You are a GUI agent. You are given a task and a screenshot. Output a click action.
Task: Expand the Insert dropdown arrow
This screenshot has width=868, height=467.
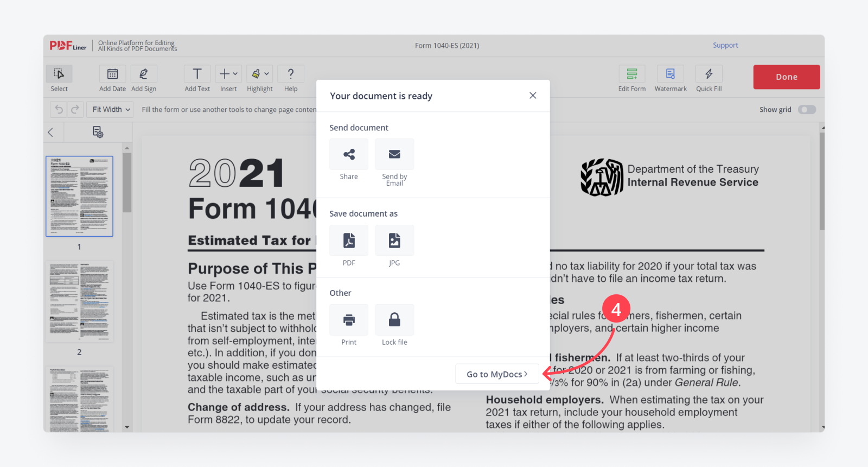(235, 74)
